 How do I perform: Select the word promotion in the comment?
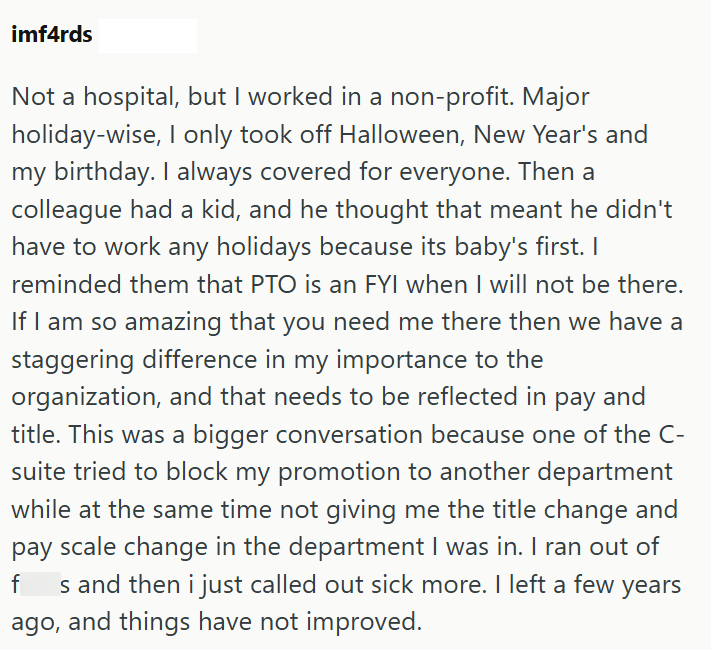(x=339, y=472)
